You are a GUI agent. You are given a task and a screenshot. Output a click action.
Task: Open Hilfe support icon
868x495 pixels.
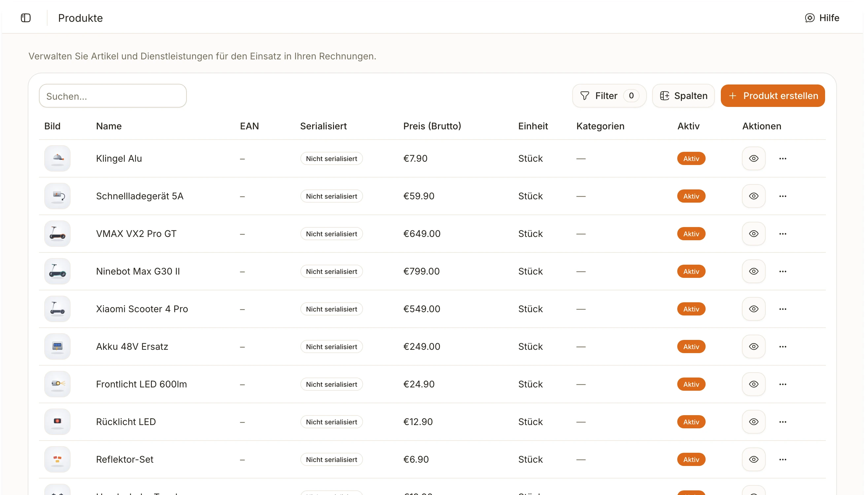(809, 18)
